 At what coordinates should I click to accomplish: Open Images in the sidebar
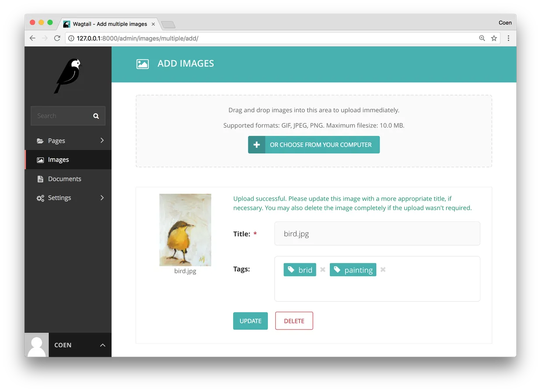pyautogui.click(x=58, y=160)
